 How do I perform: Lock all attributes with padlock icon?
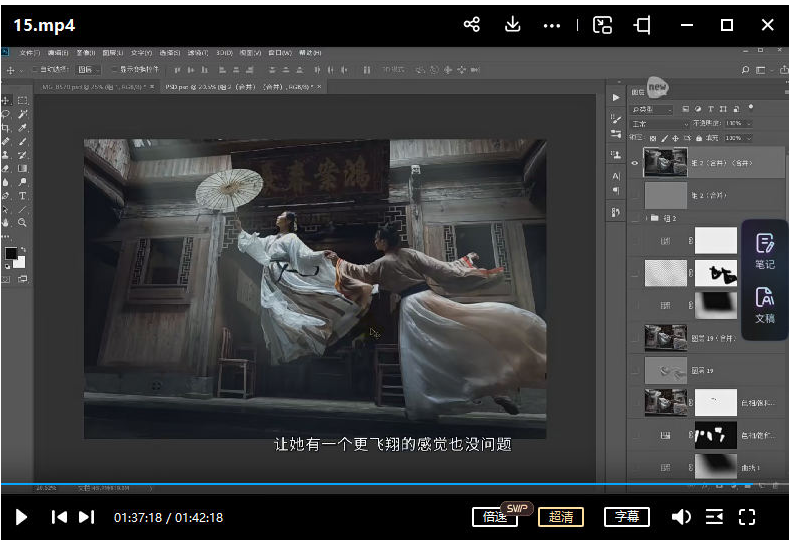(x=699, y=138)
